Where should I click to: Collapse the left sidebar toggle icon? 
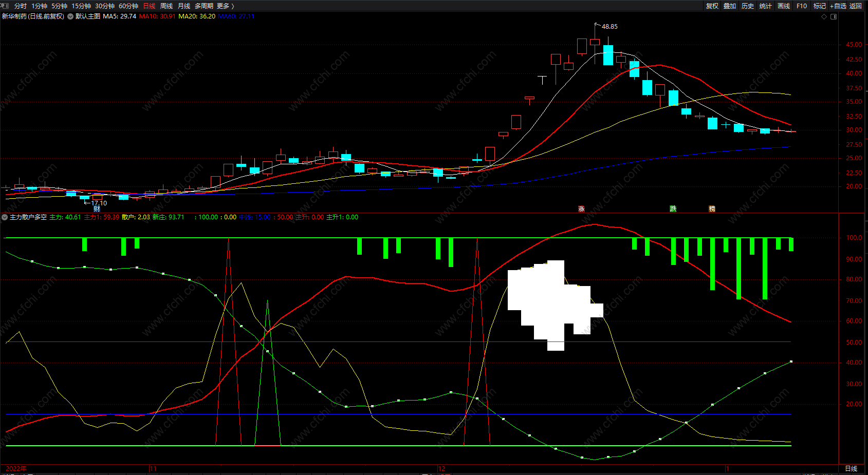5,6
